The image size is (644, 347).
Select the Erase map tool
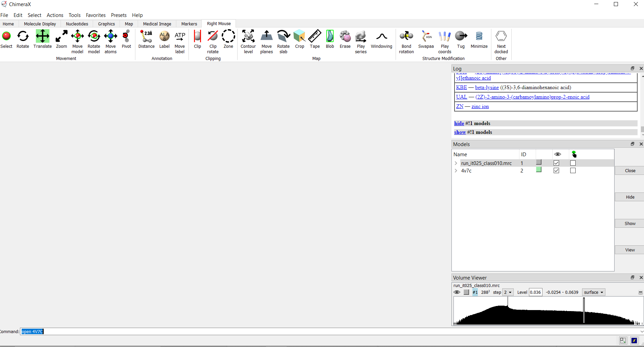[345, 39]
